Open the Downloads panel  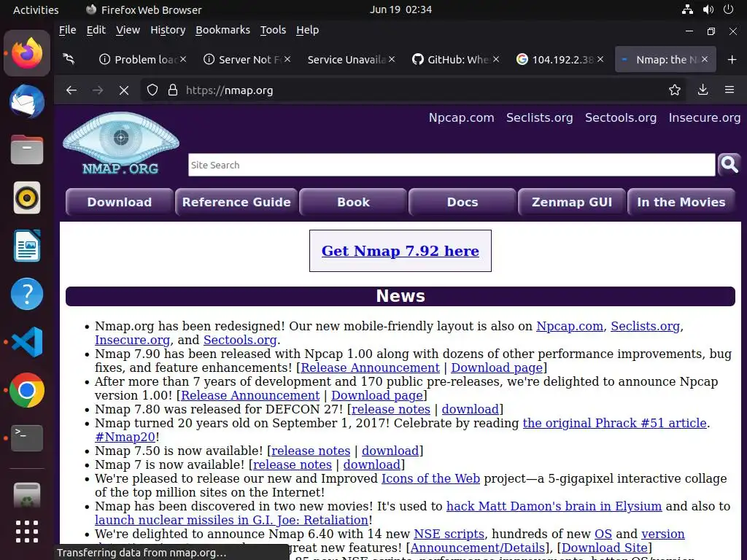pos(703,90)
